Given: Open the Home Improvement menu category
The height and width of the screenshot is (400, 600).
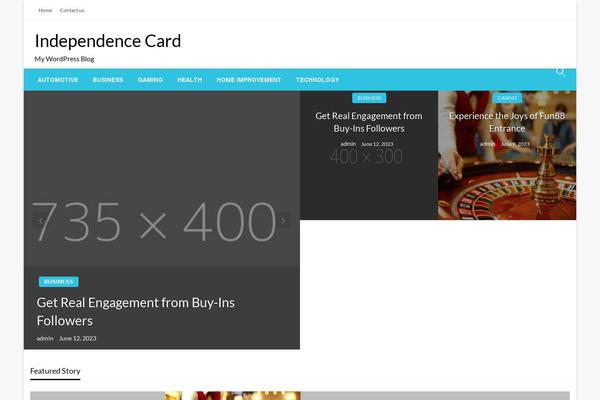Looking at the screenshot, I should coord(249,80).
